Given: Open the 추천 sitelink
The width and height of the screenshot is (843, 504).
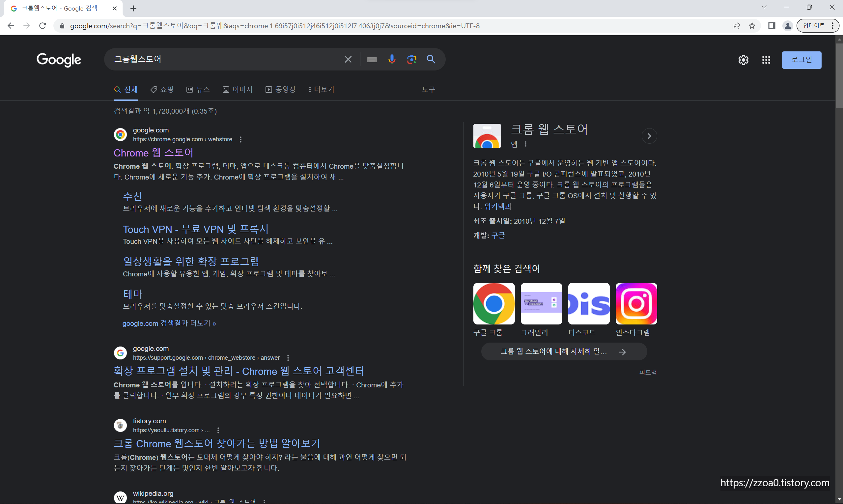Looking at the screenshot, I should click(x=132, y=196).
